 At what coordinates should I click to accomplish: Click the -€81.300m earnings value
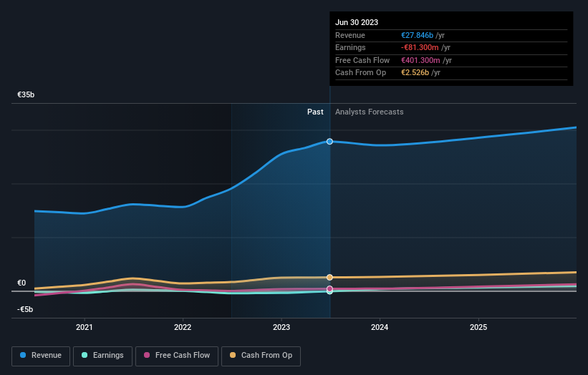(420, 47)
